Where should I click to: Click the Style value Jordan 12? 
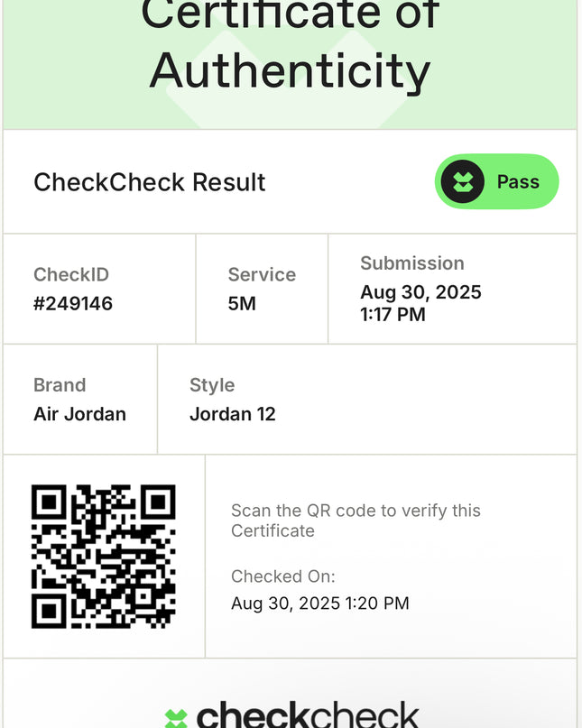[x=233, y=414]
